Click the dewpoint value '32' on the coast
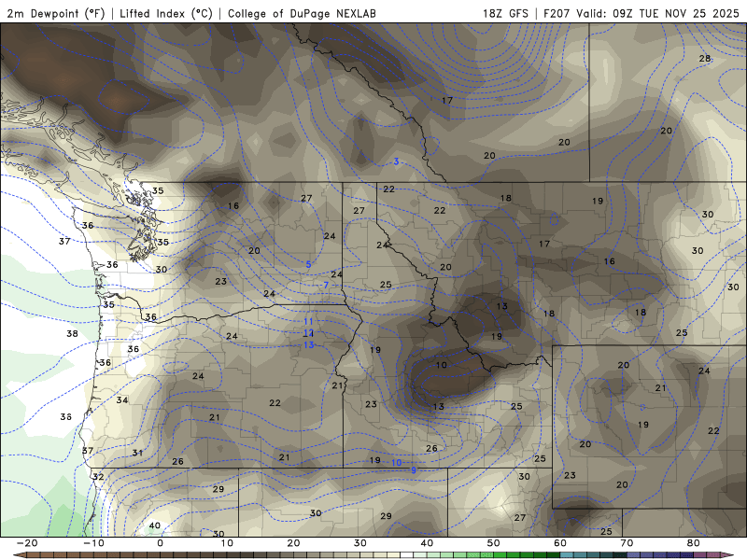The width and height of the screenshot is (747, 560). 98,477
